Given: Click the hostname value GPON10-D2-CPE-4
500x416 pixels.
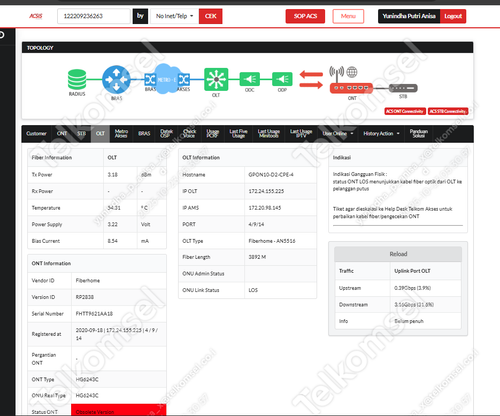Looking at the screenshot, I should click(x=271, y=175).
